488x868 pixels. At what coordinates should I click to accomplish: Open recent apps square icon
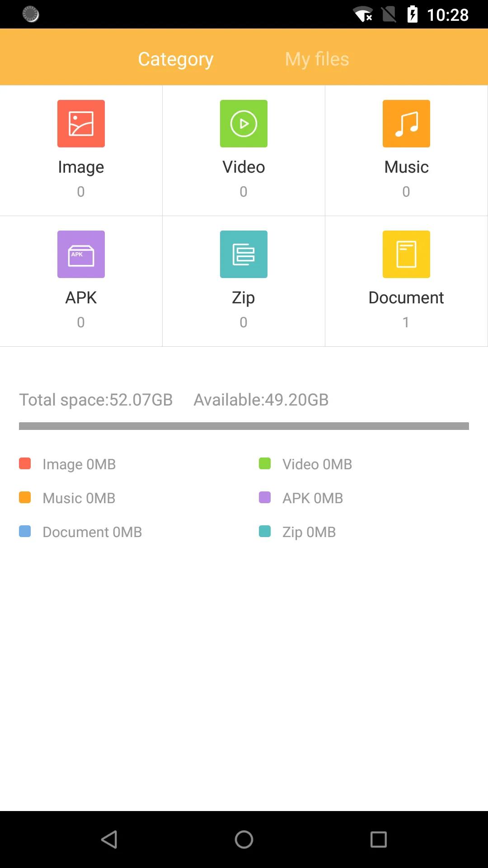(378, 840)
